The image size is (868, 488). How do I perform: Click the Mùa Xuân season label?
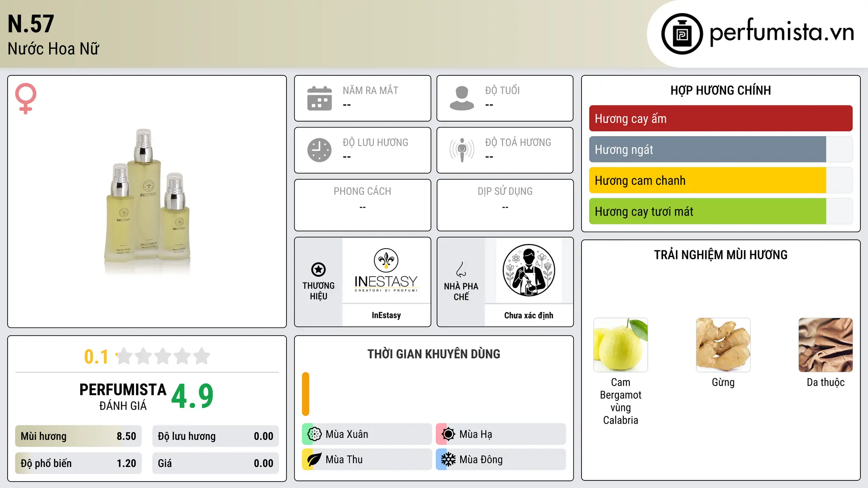click(347, 434)
